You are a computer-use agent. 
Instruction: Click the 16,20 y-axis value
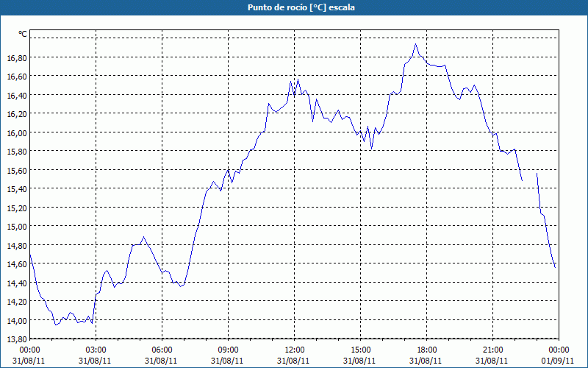click(17, 114)
